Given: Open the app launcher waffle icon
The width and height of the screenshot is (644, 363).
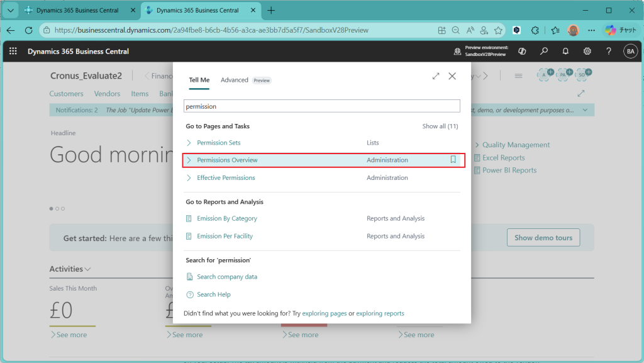Looking at the screenshot, I should (x=13, y=52).
